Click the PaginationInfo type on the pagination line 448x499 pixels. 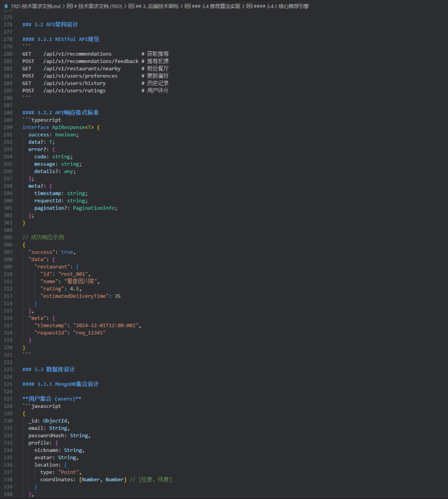[95, 208]
